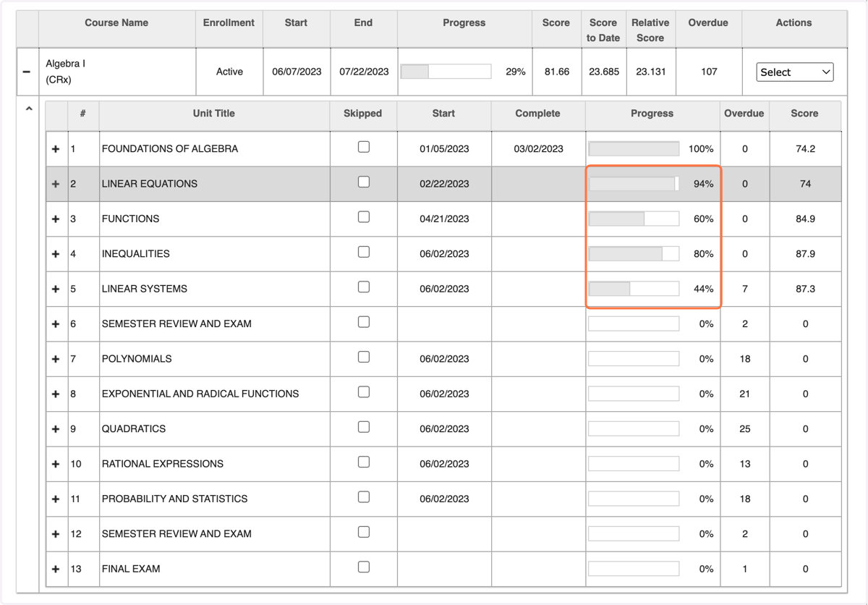This screenshot has height=605, width=868.
Task: Click the Unit Title column header
Action: 214,114
